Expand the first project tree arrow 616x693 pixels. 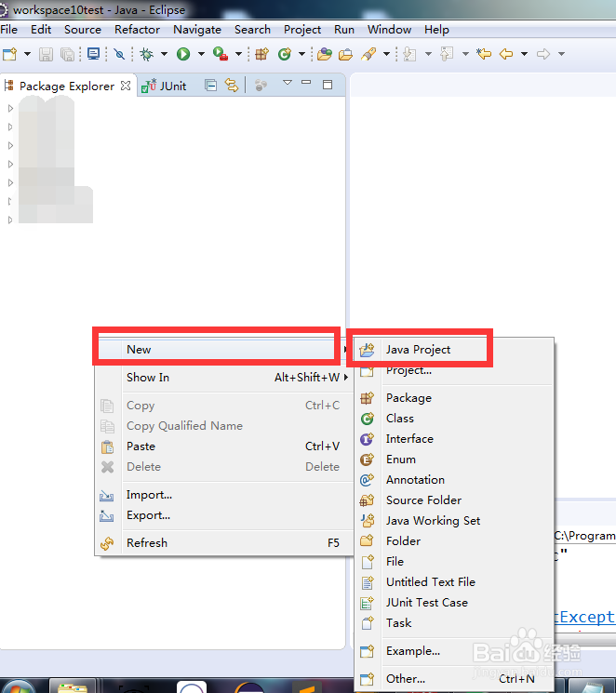tap(10, 108)
